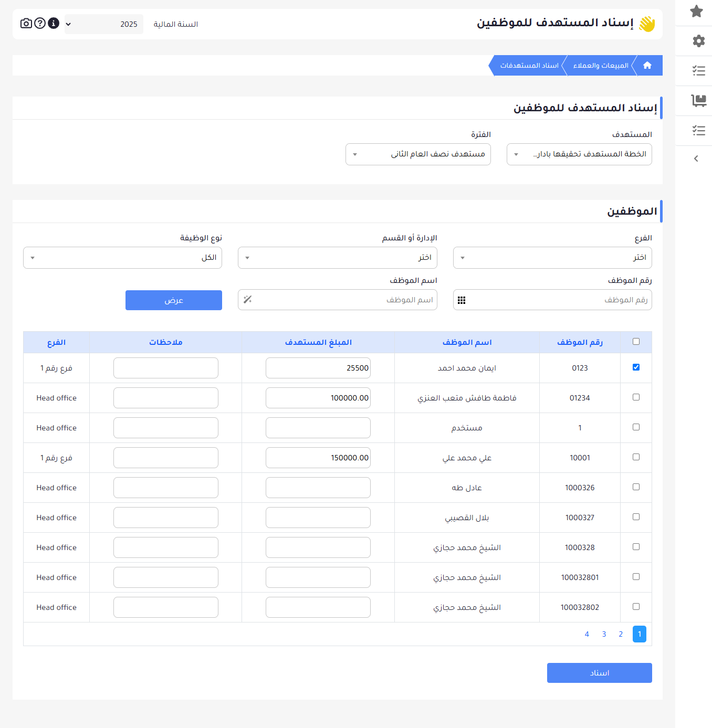Click employee name علي محمد علي
This screenshot has width=712, height=728.
467,458
